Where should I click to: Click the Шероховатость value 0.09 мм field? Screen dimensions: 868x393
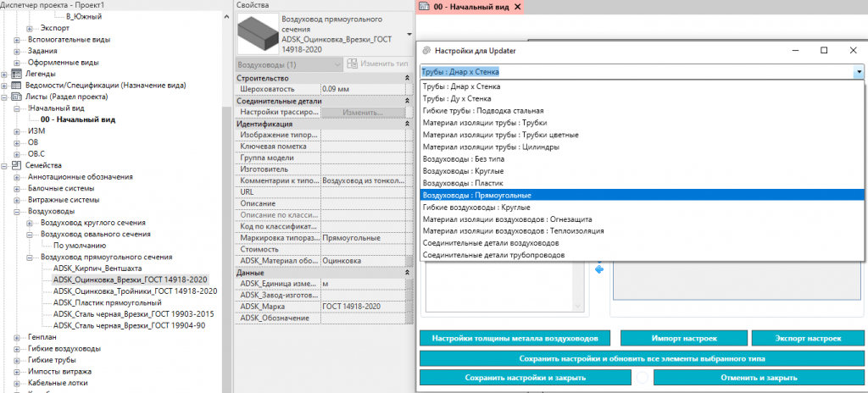tap(363, 89)
